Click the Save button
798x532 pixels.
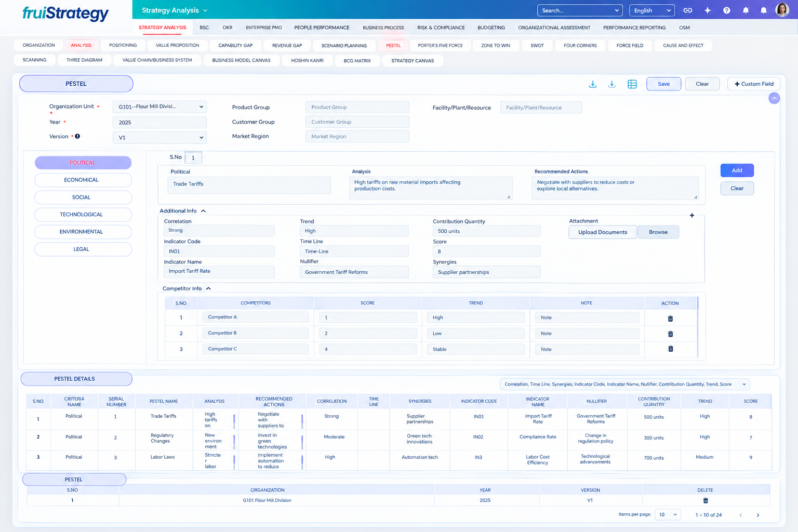click(x=664, y=84)
